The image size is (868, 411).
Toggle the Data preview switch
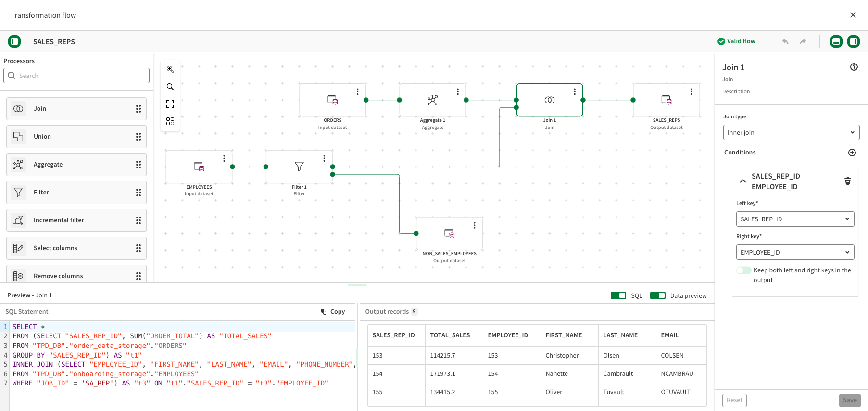[658, 295]
